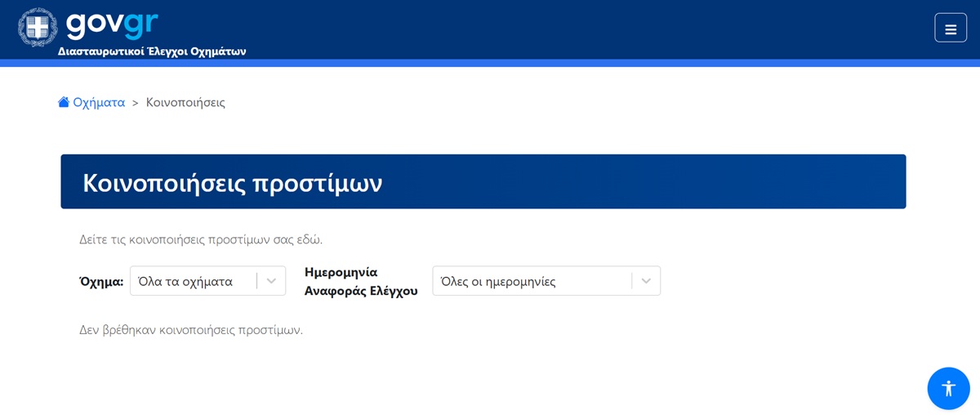Image resolution: width=980 pixels, height=415 pixels.
Task: Open the 'Όλες οι ημερομηνίες' combo box
Action: tap(531, 281)
